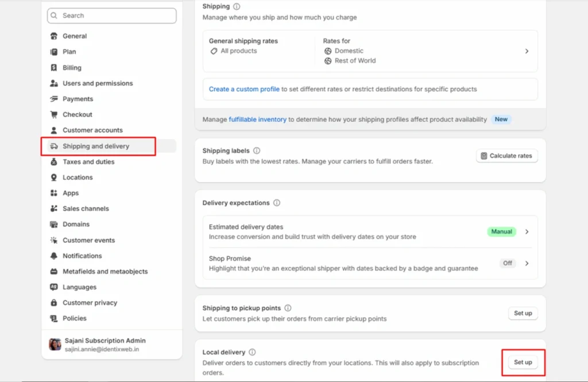Go to Taxes and duties settings
Screen dimensions: 588x382
88,162
